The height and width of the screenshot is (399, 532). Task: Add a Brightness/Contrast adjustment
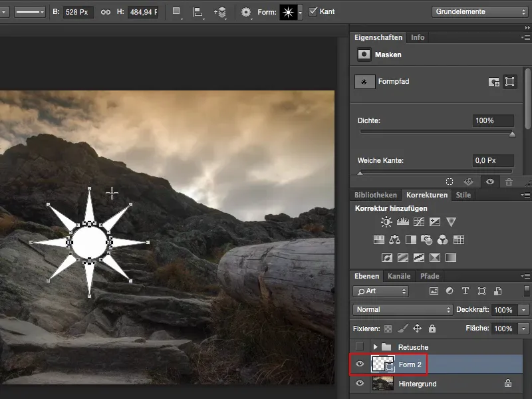click(x=386, y=222)
